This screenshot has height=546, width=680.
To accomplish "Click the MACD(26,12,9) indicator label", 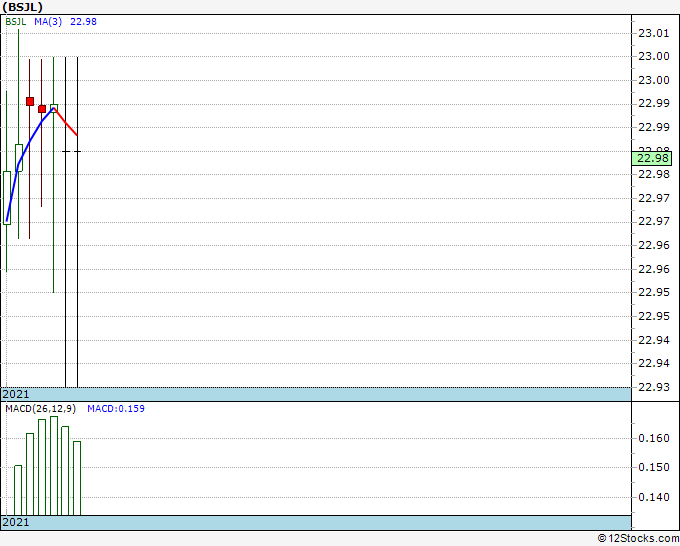I will pos(40,409).
